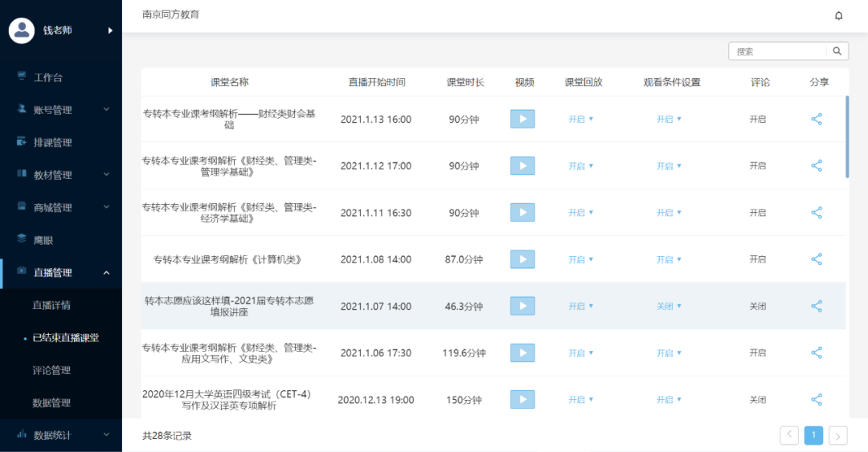The image size is (868, 452).
Task: Play the video for 转本志愿 lecture
Action: click(x=522, y=306)
